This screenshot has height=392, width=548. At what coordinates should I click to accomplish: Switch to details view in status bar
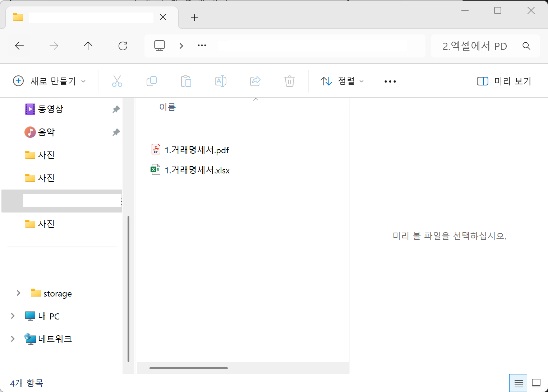519,383
